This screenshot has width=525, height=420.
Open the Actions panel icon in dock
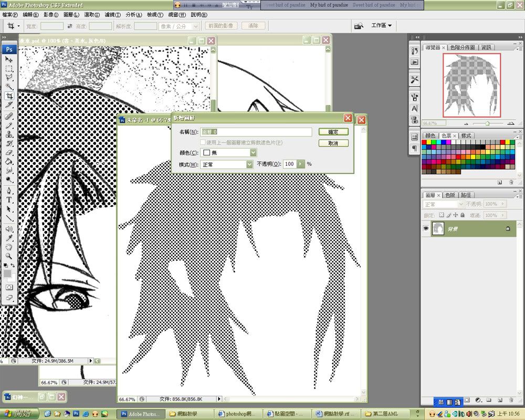(x=415, y=62)
